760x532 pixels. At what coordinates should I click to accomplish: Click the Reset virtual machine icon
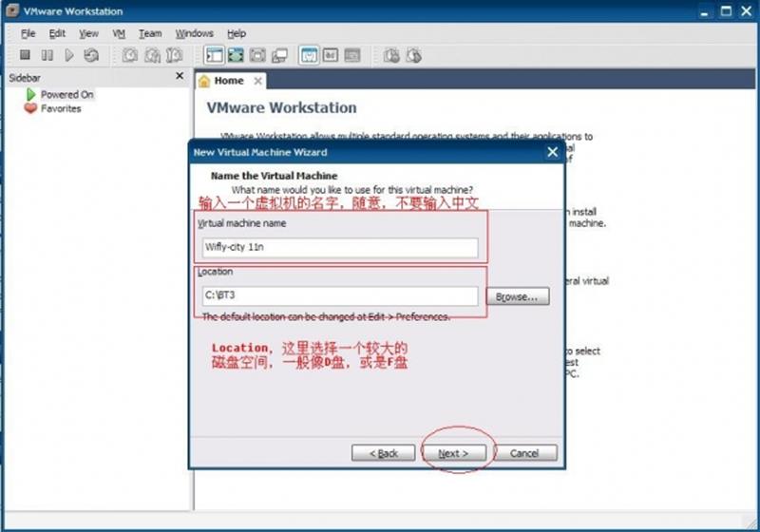click(91, 55)
